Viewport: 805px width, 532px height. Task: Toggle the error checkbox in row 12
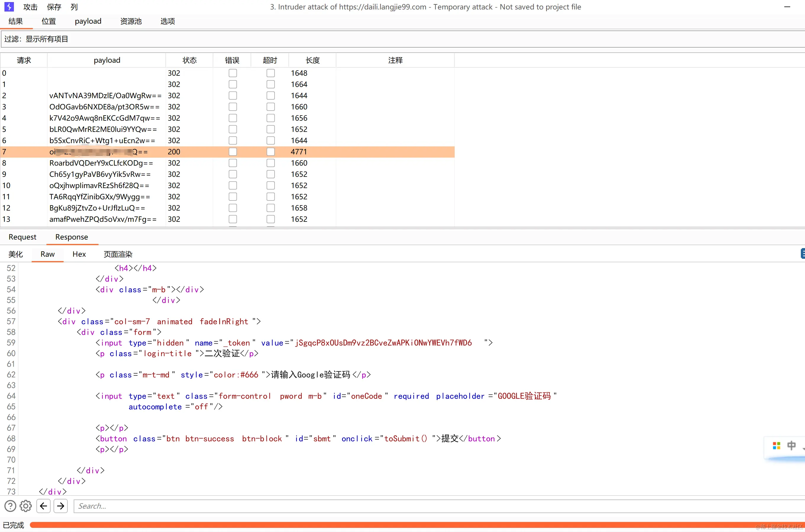pyautogui.click(x=233, y=208)
